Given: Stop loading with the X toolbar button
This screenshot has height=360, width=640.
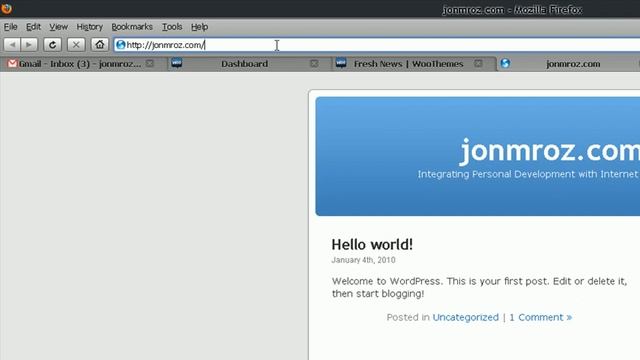Looking at the screenshot, I should pyautogui.click(x=76, y=44).
